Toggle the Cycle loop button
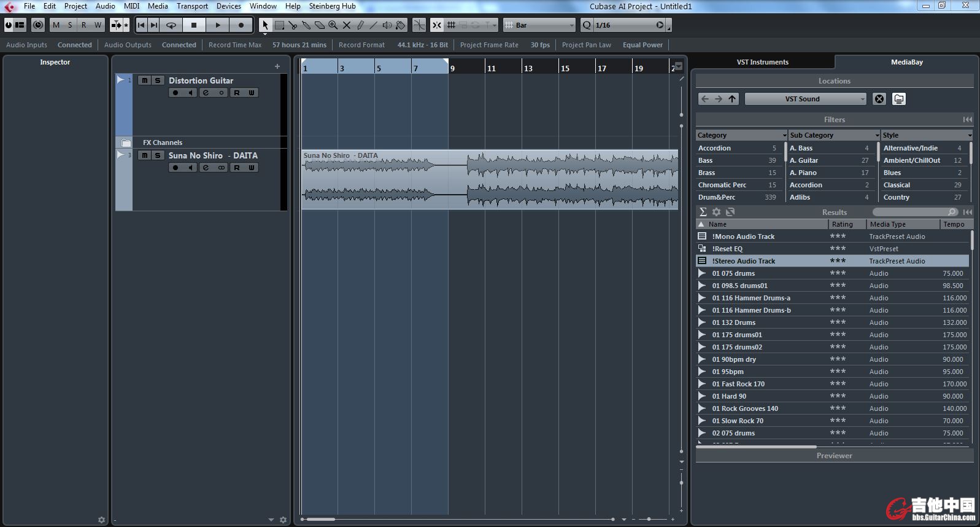980x527 pixels. pyautogui.click(x=171, y=25)
